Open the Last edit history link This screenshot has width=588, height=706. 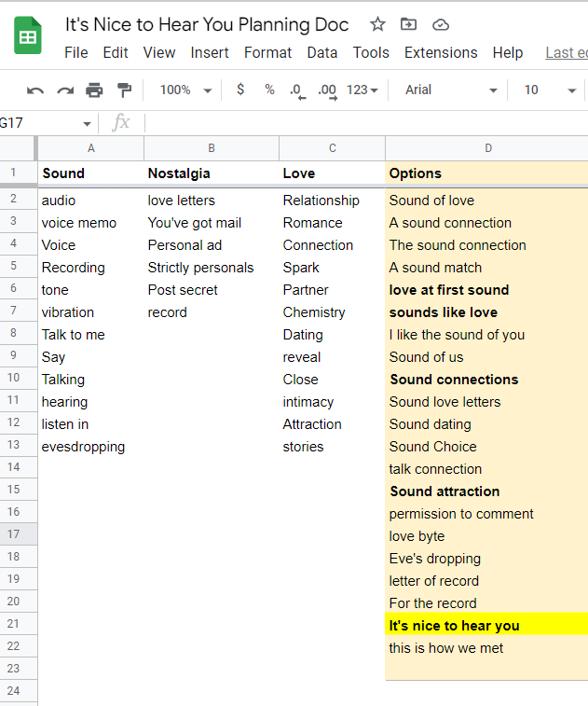(x=567, y=52)
